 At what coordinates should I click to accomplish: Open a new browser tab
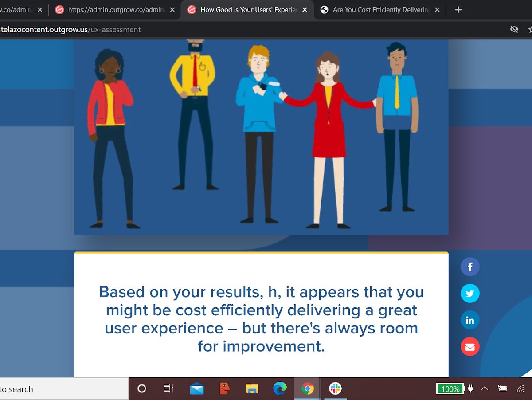[458, 10]
